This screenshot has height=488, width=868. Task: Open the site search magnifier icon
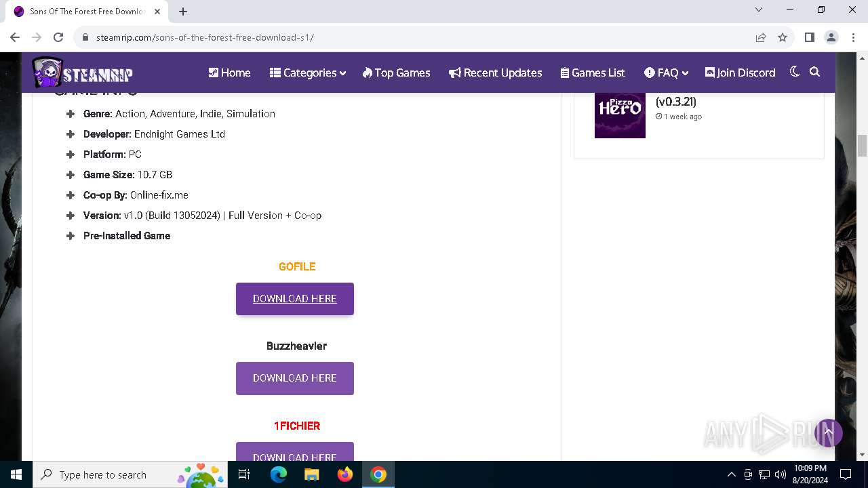[815, 72]
